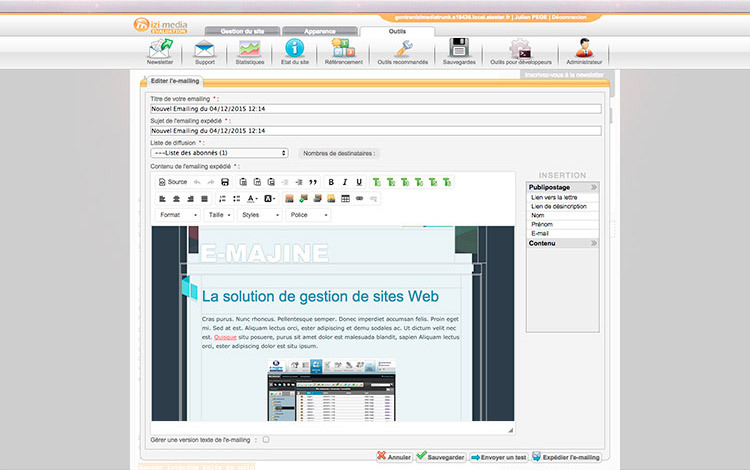Click the block quote icon
This screenshot has width=750, height=470.
click(312, 182)
